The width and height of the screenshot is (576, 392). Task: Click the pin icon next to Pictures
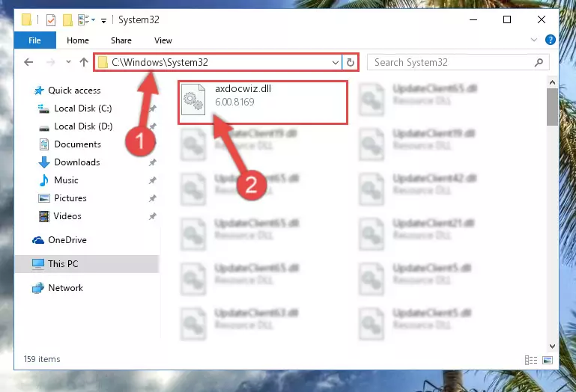click(153, 198)
